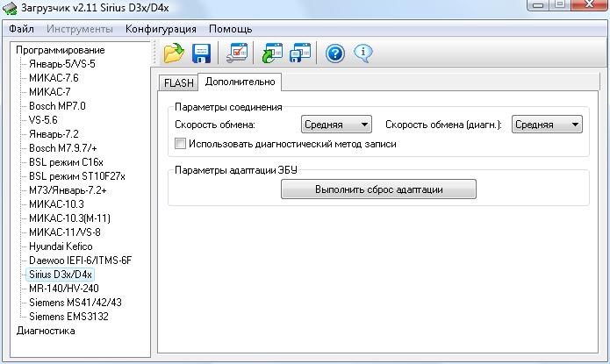Open settings via the wrench window icon
Image resolution: width=610 pixels, height=364 pixels.
point(237,54)
